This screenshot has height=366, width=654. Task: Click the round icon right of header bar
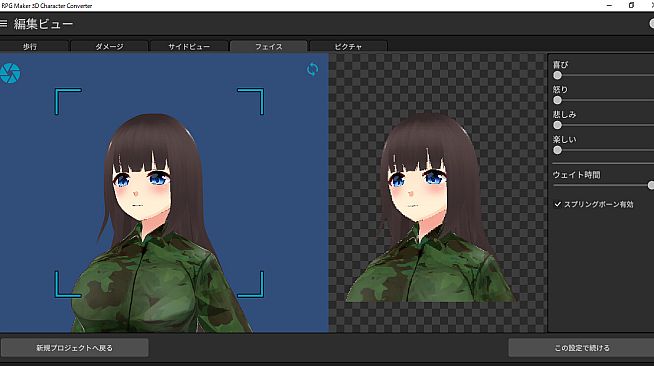point(651,24)
